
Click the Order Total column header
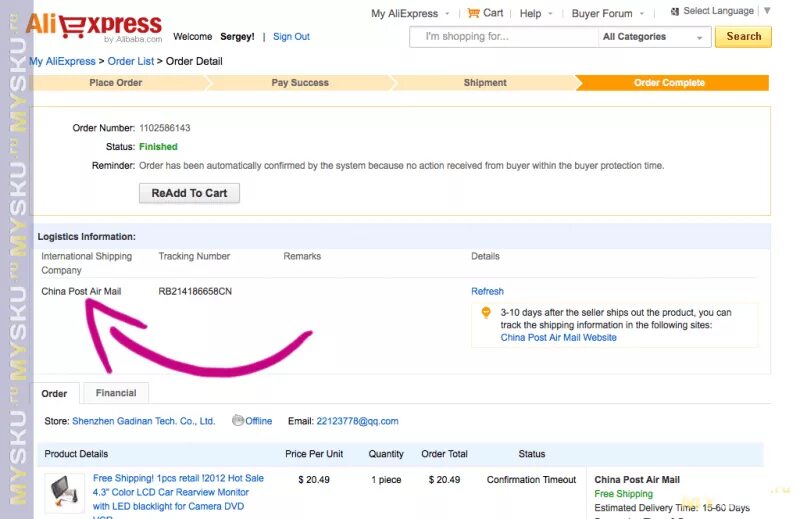coord(444,454)
